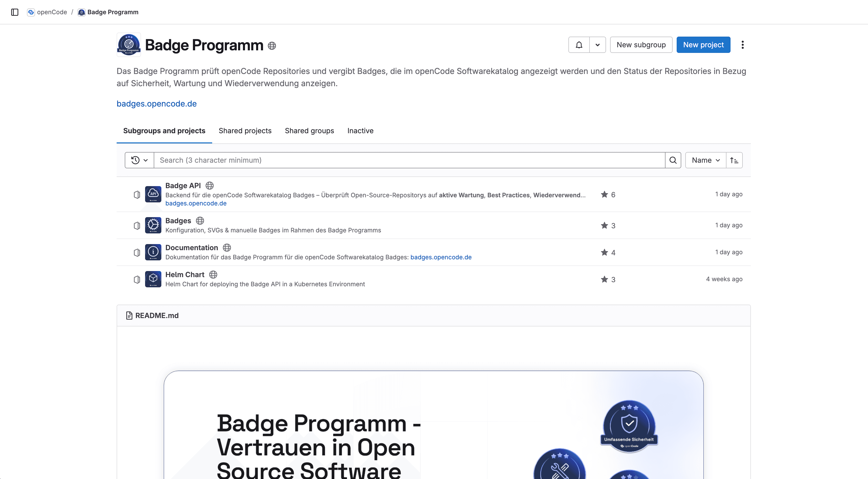This screenshot has height=479, width=868.
Task: Click the search magnifier icon
Action: tap(673, 160)
